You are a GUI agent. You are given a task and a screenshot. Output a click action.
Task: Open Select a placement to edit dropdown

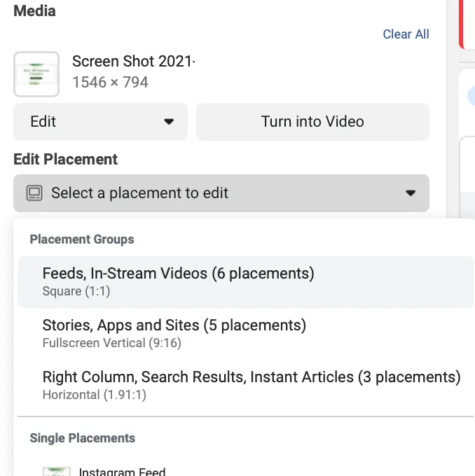point(221,193)
